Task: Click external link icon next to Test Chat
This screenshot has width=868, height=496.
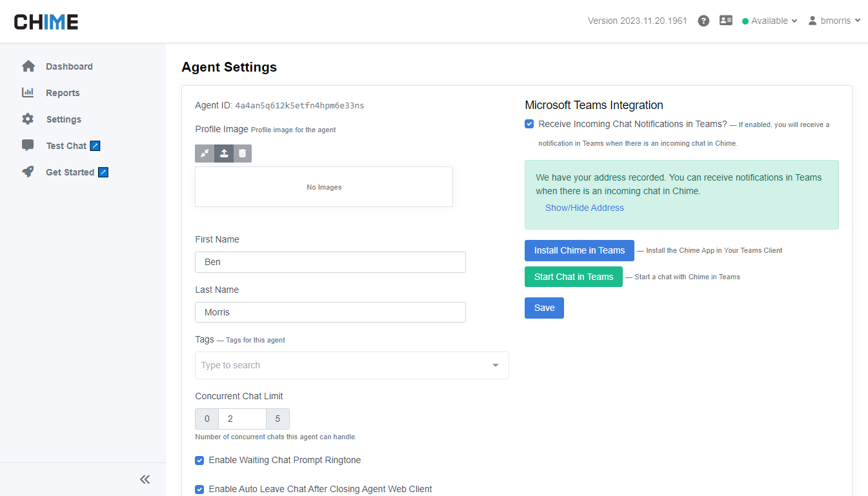Action: click(x=95, y=146)
